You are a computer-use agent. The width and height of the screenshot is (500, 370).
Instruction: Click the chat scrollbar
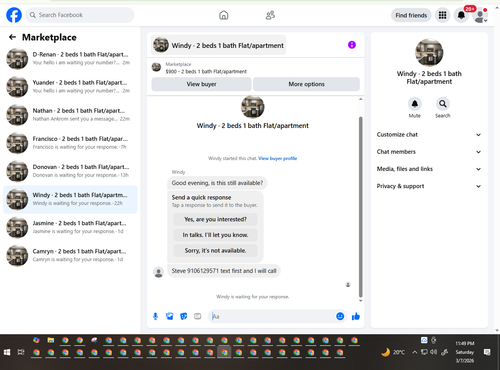point(360,207)
